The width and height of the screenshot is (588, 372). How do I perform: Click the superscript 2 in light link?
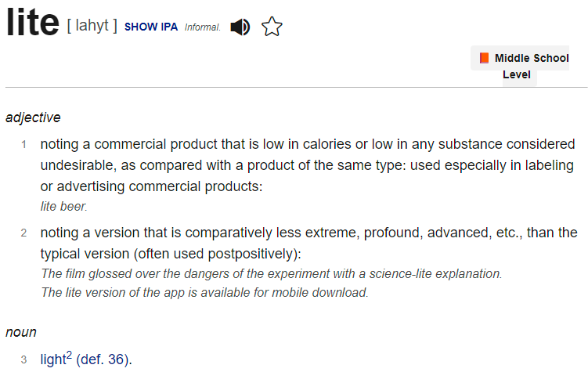coord(69,354)
